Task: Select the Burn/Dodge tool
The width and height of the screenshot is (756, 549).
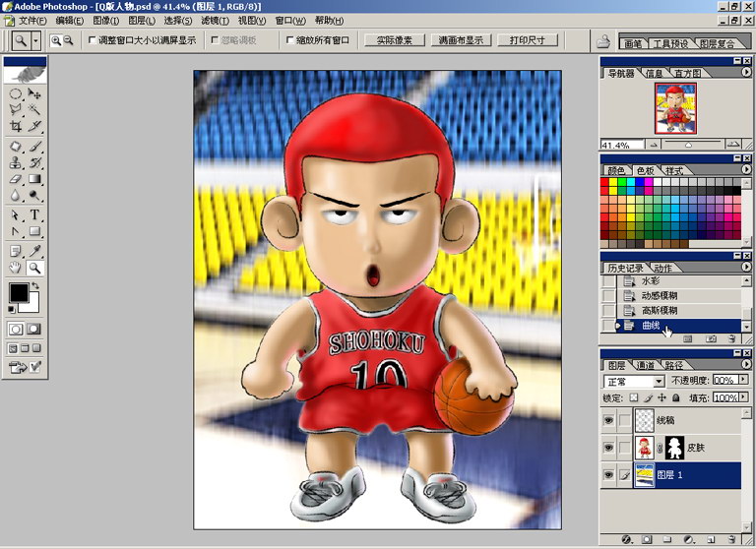Action: click(34, 195)
